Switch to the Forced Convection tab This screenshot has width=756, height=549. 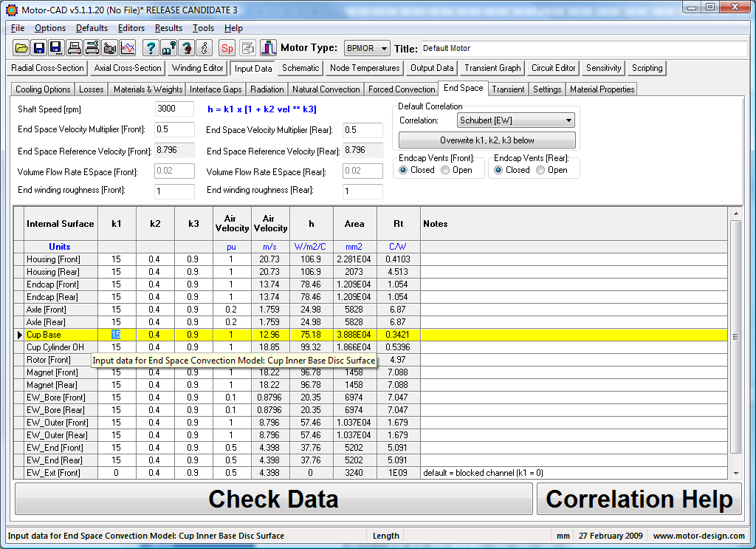pos(402,89)
